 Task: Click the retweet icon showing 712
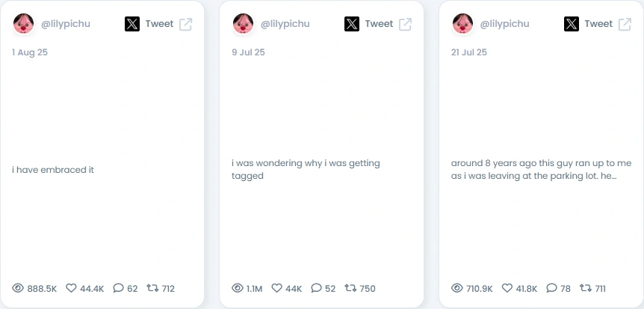click(x=153, y=288)
